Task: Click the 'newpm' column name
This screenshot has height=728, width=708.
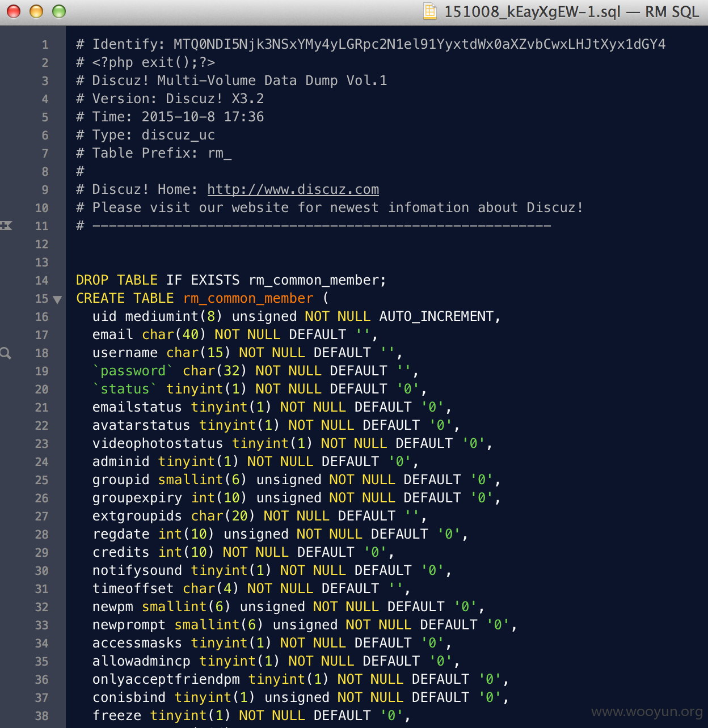Action: pos(113,607)
